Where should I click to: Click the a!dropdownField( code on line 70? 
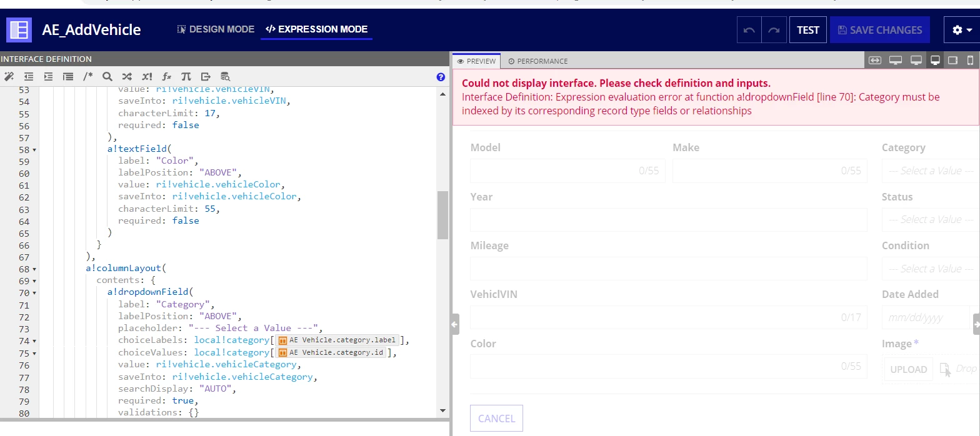151,292
